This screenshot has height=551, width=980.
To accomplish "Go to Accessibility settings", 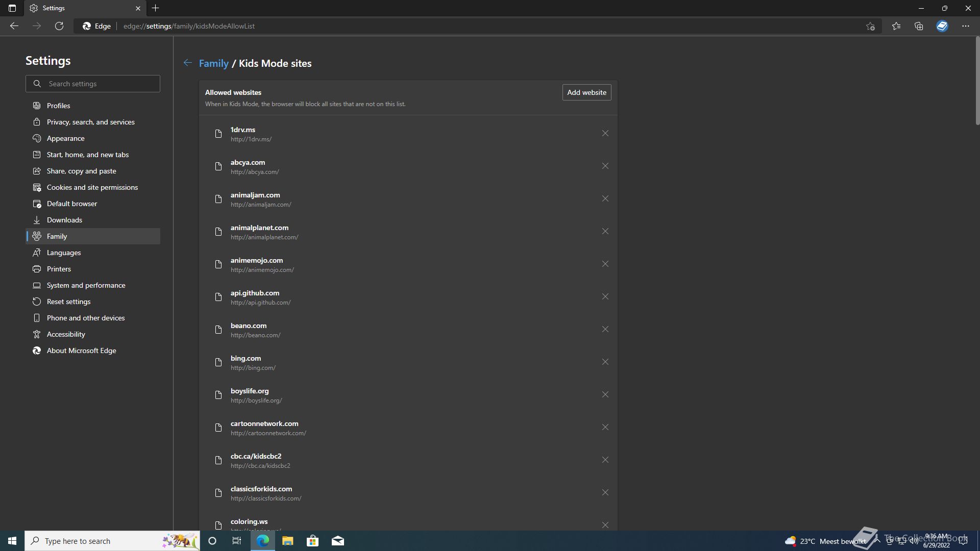I will pos(93,334).
